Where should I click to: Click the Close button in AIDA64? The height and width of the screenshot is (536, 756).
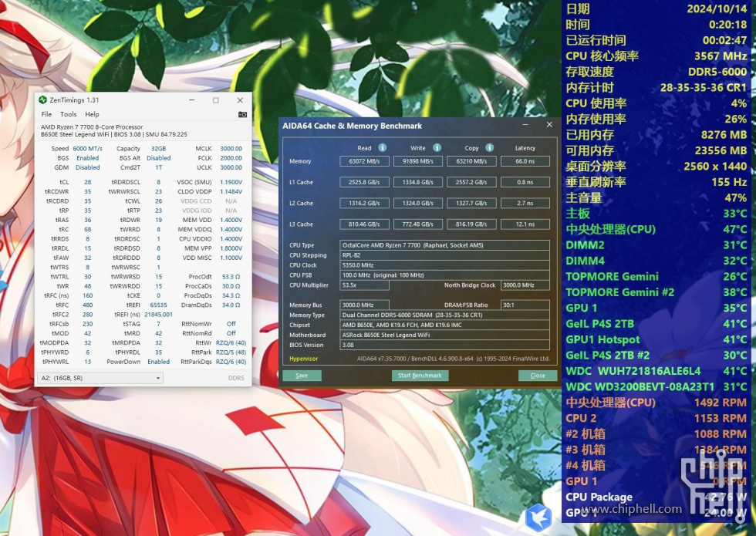[x=538, y=376]
